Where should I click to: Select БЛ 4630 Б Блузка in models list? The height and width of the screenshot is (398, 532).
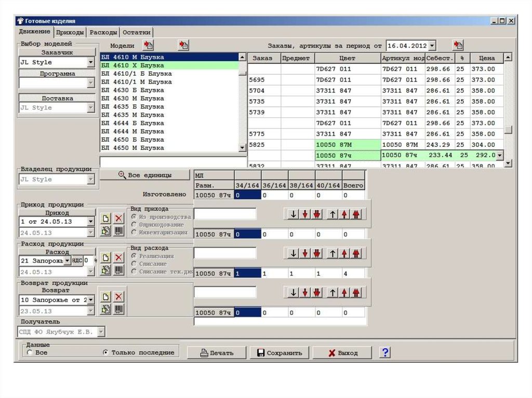click(132, 90)
